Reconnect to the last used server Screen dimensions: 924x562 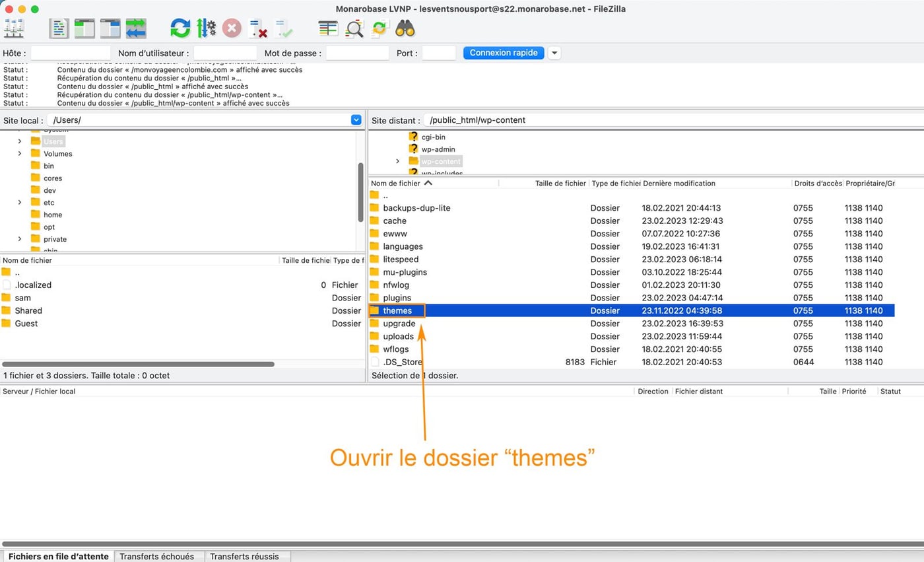pyautogui.click(x=284, y=28)
